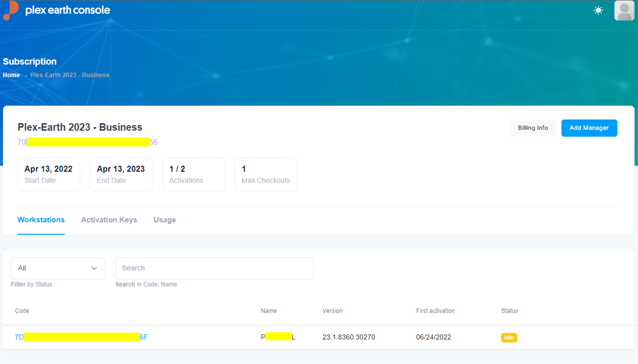Viewport: 638px width, 364px height.
Task: Click the Version column header
Action: pyautogui.click(x=332, y=311)
